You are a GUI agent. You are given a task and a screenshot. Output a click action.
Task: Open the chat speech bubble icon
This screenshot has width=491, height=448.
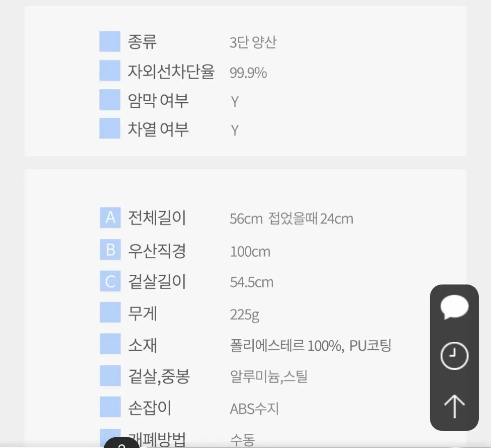pyautogui.click(x=454, y=307)
